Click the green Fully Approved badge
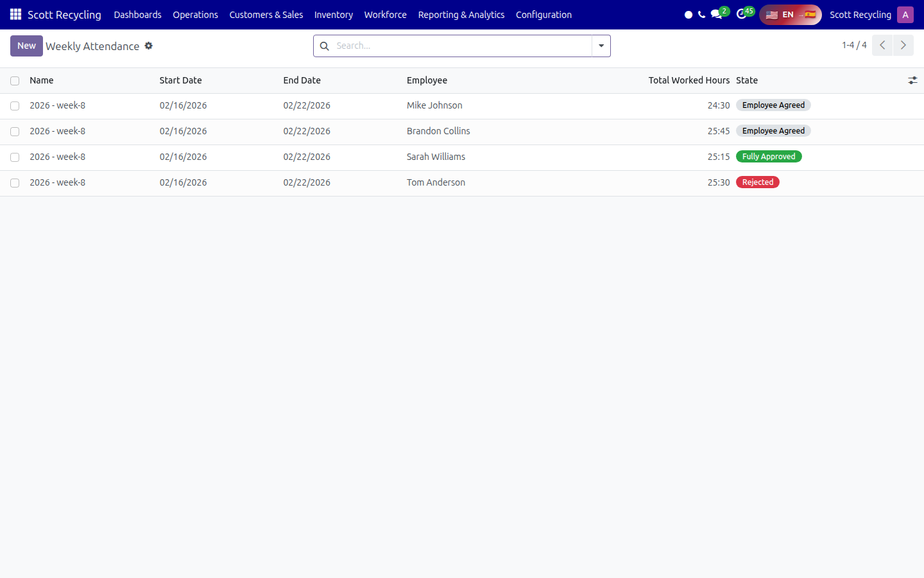 [x=769, y=157]
